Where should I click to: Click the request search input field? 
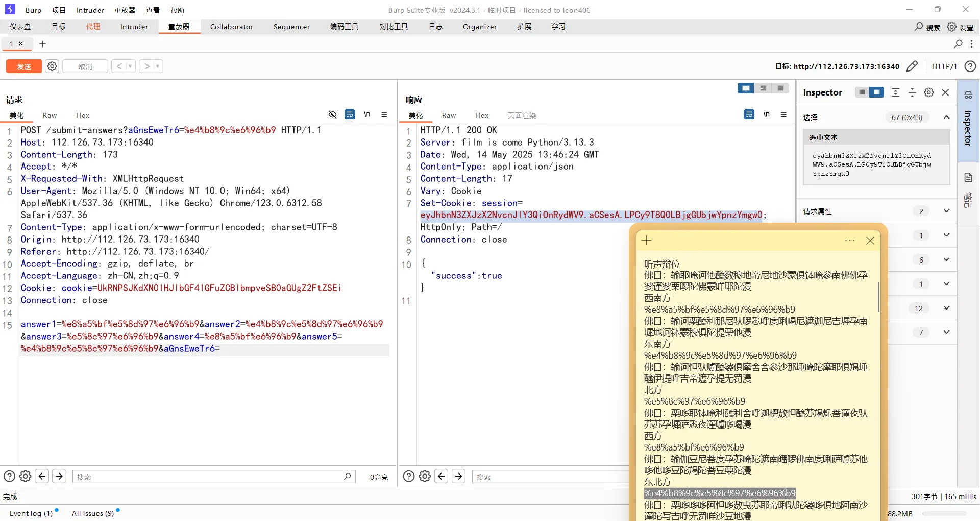(x=214, y=477)
